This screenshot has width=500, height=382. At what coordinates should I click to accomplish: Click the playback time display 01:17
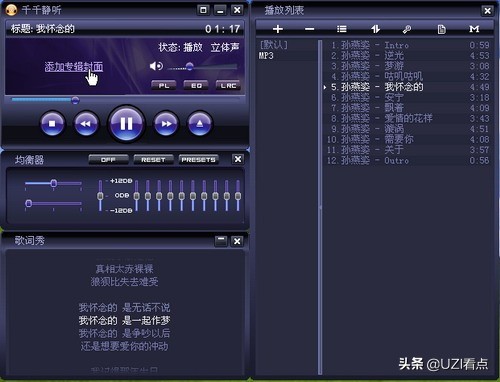[x=222, y=29]
